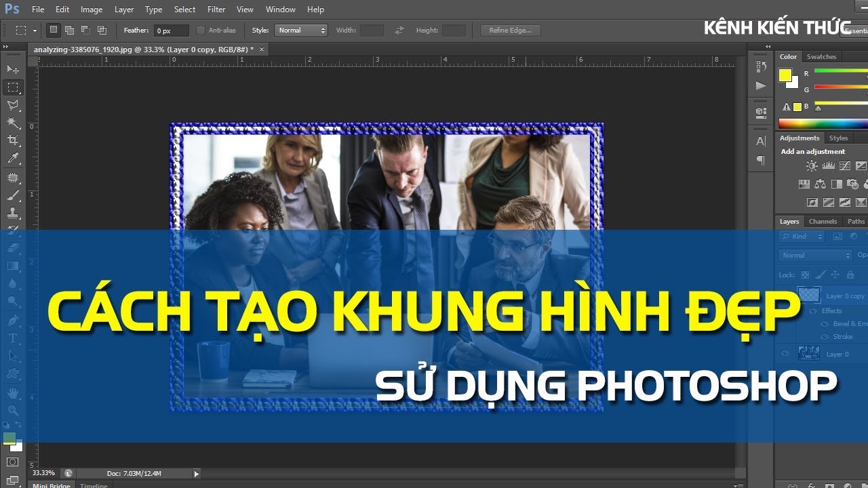This screenshot has height=488, width=868.
Task: Click the gamut warning triangle icon
Action: click(x=787, y=107)
